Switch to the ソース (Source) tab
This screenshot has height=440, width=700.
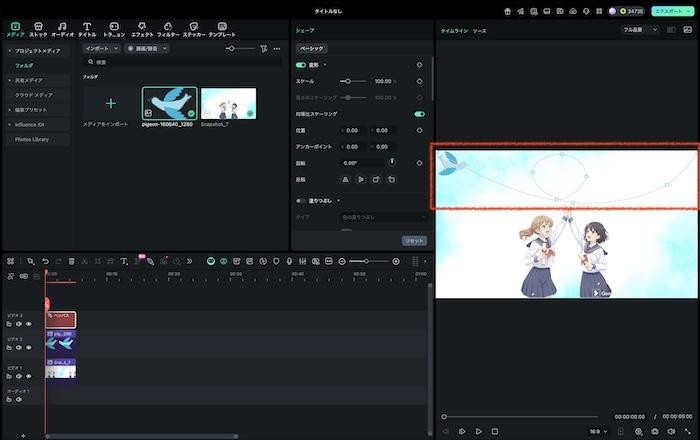[480, 31]
